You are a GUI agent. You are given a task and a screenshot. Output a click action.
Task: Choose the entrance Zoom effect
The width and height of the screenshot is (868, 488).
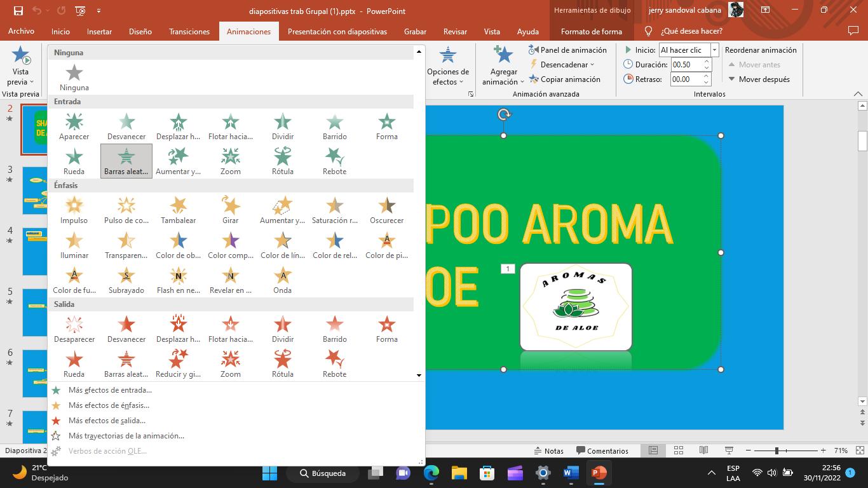click(231, 161)
